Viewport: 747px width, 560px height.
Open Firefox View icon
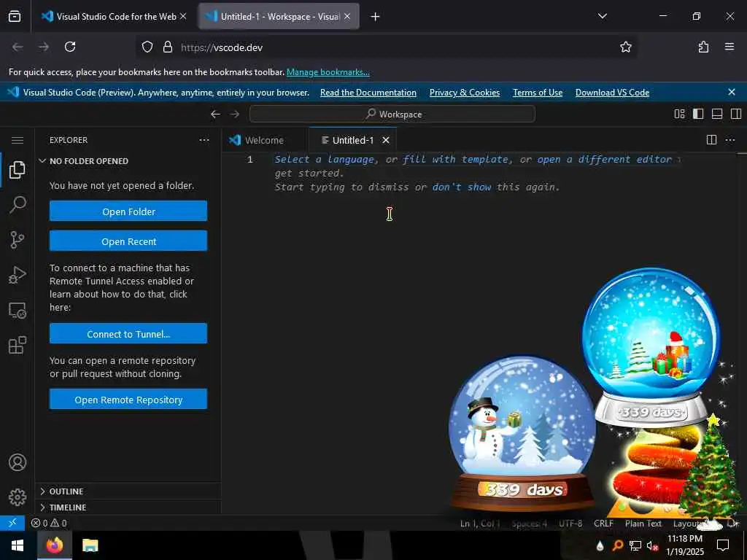(x=15, y=16)
